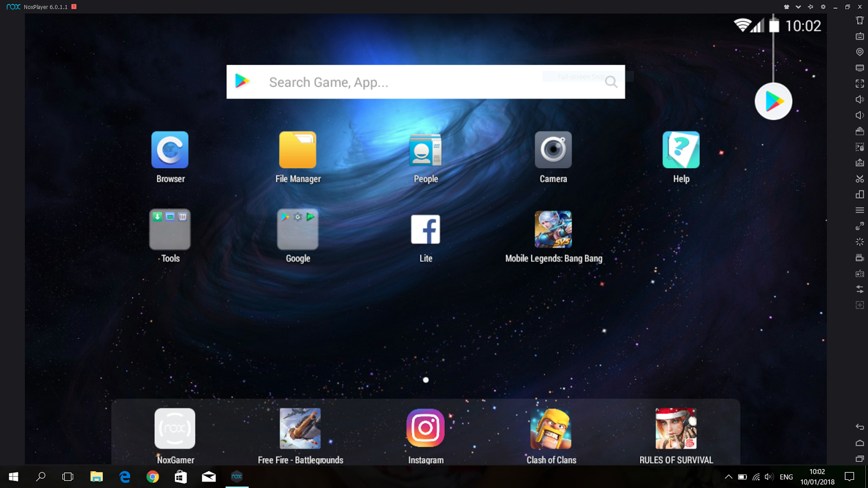
Task: Click the ENG language indicator
Action: (786, 477)
